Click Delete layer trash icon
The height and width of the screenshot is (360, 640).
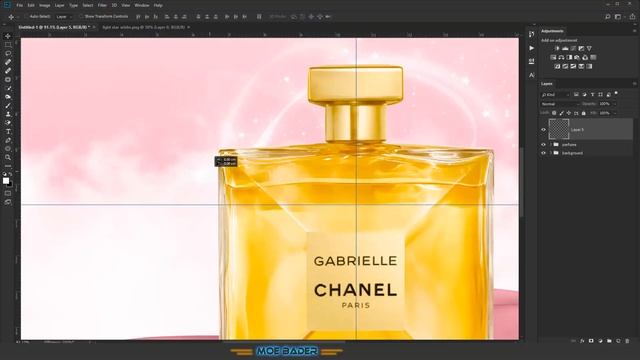[x=627, y=341]
